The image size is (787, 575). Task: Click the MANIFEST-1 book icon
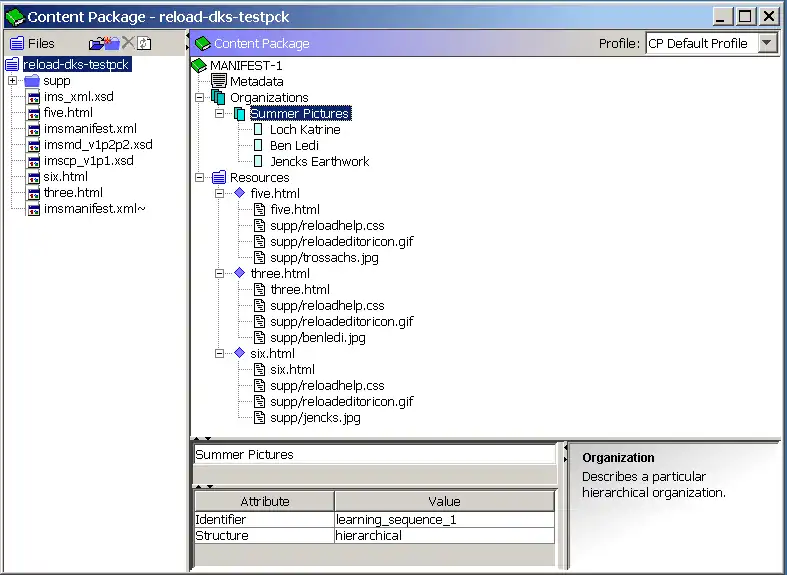[199, 65]
